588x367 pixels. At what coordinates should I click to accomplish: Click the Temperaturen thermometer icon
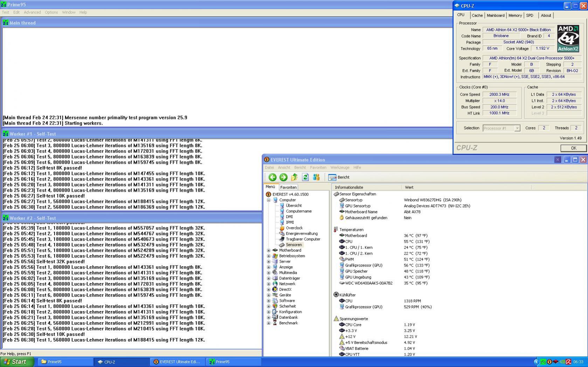pyautogui.click(x=336, y=230)
